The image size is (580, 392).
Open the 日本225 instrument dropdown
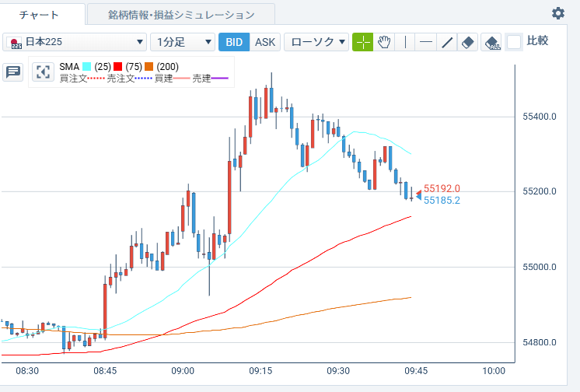75,42
